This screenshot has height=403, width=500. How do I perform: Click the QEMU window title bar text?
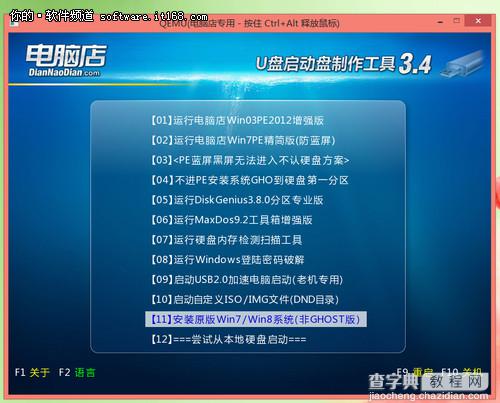pyautogui.click(x=249, y=23)
